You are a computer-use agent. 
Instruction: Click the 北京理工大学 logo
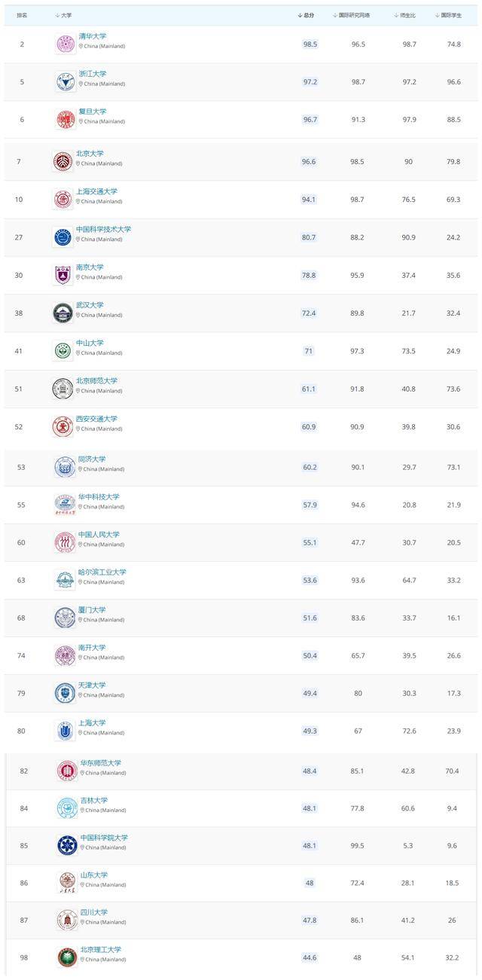[67, 957]
